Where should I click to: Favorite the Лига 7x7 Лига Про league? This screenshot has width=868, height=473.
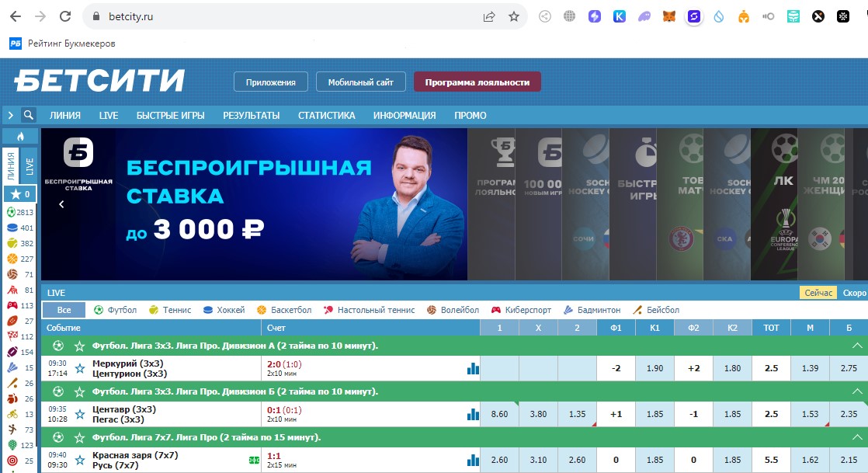click(x=80, y=438)
